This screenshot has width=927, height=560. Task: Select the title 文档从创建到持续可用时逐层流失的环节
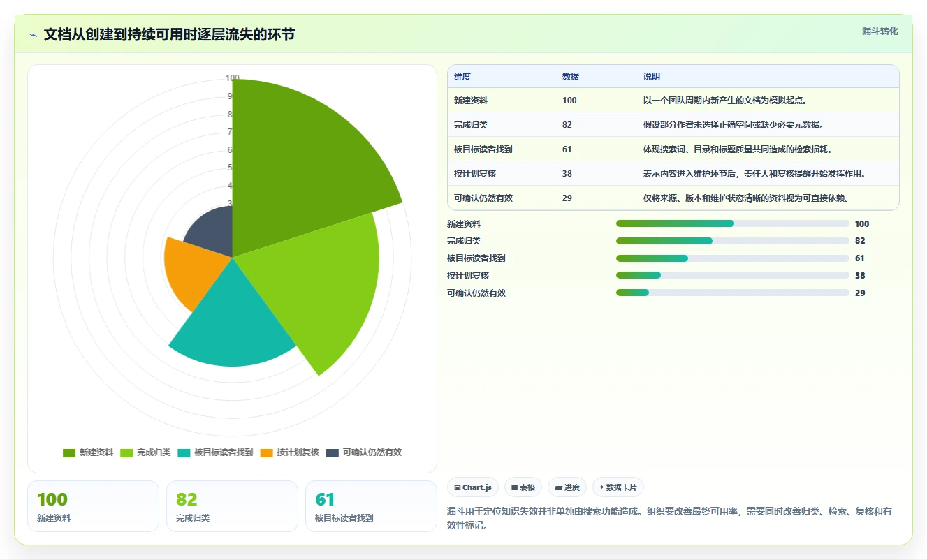pyautogui.click(x=169, y=35)
